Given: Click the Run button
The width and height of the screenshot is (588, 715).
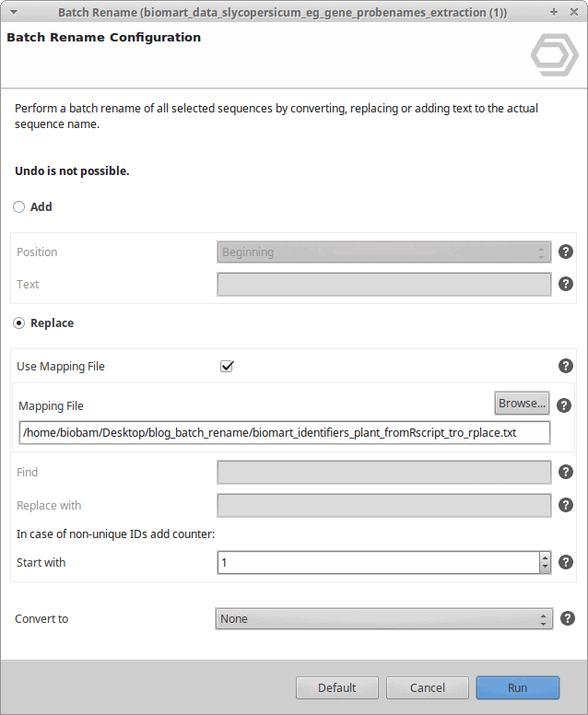Looking at the screenshot, I should click(518, 687).
